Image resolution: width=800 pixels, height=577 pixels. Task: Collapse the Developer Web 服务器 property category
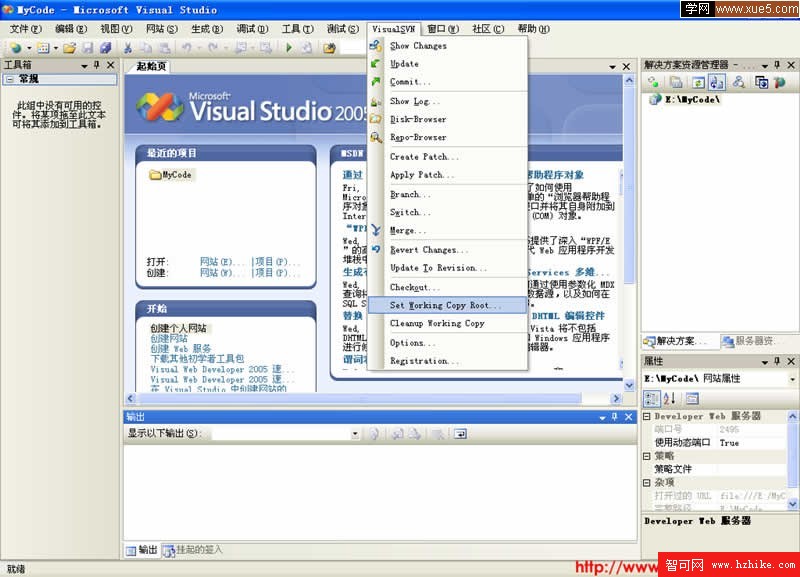(647, 416)
